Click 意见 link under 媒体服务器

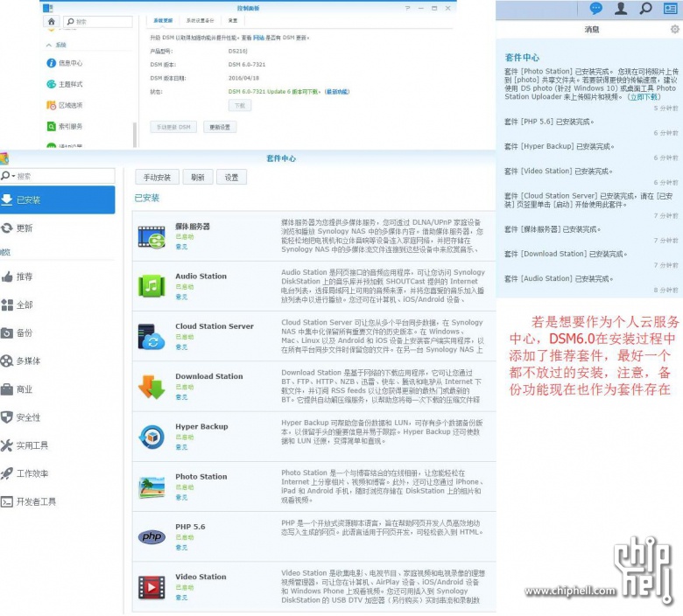[181, 247]
